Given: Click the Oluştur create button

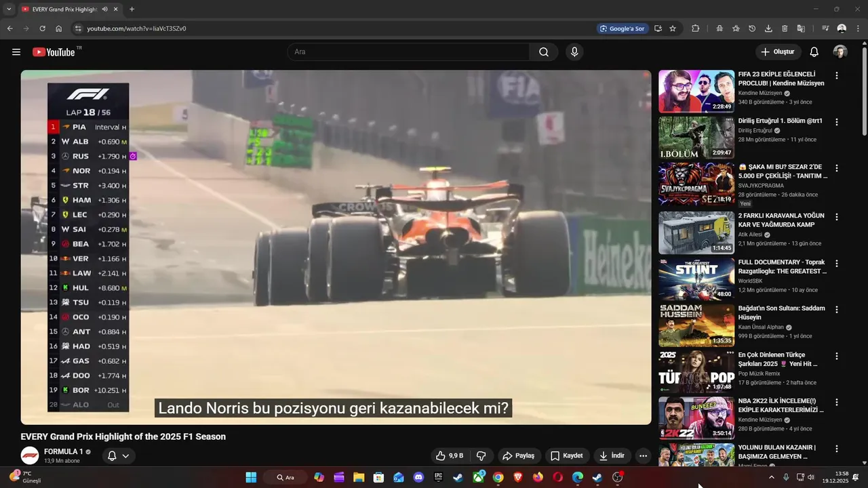Looking at the screenshot, I should click(x=778, y=52).
